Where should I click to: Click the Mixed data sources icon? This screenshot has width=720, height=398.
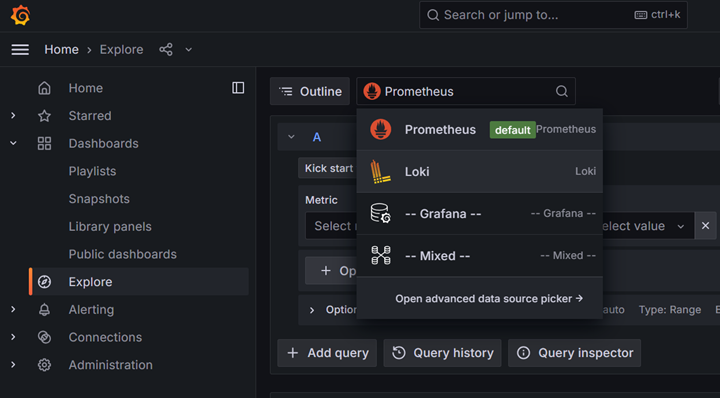(x=381, y=255)
